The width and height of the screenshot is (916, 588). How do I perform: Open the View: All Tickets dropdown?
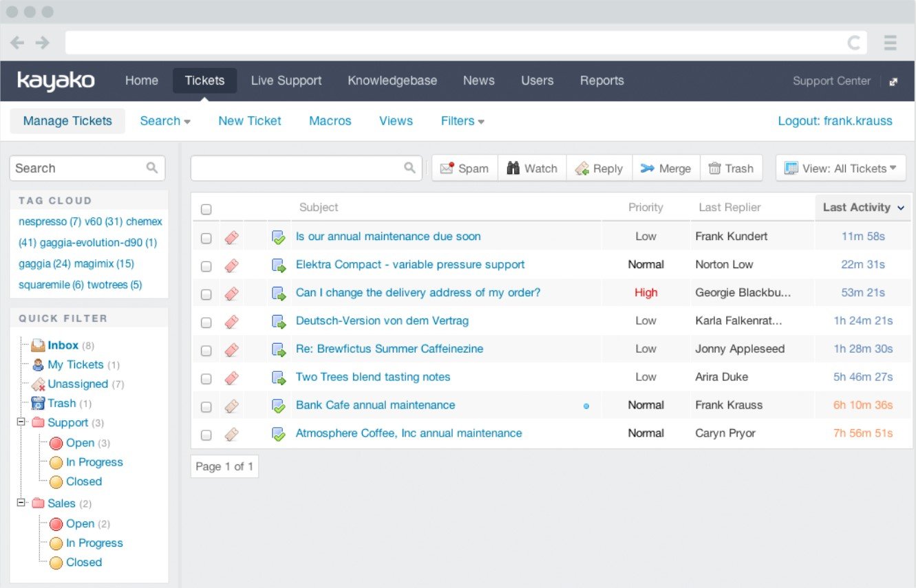tap(840, 168)
